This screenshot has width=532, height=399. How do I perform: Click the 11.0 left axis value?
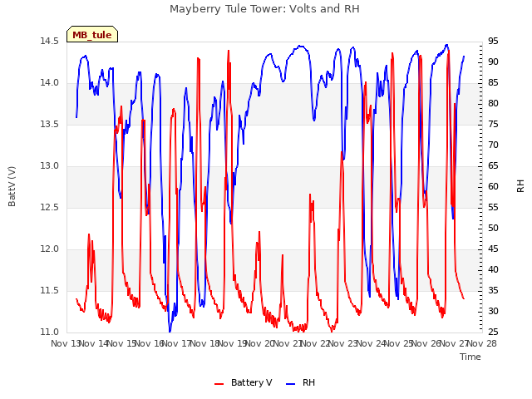[50, 332]
